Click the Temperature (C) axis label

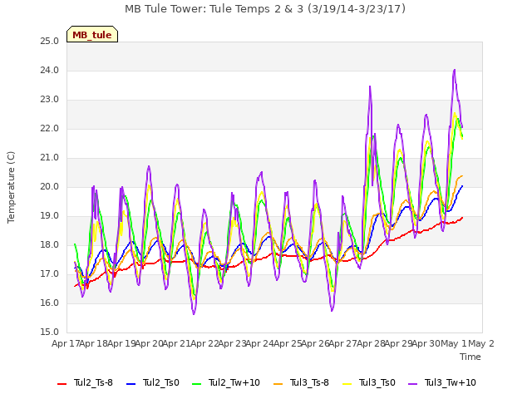[11, 187]
